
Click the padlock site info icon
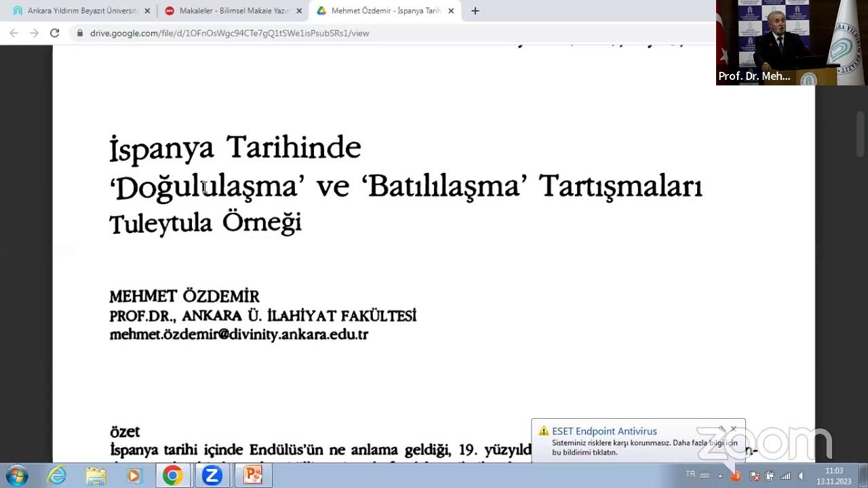point(80,33)
